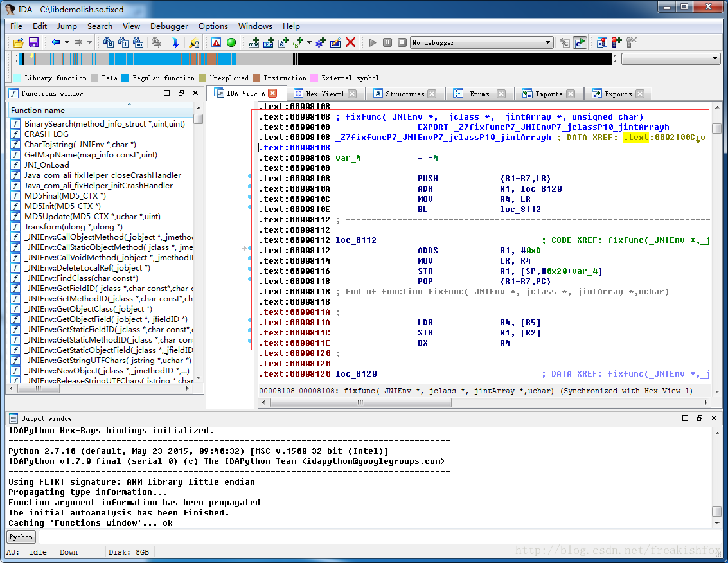Click the green circle toolbar icon
Screen dimensions: 728x563
pos(231,42)
